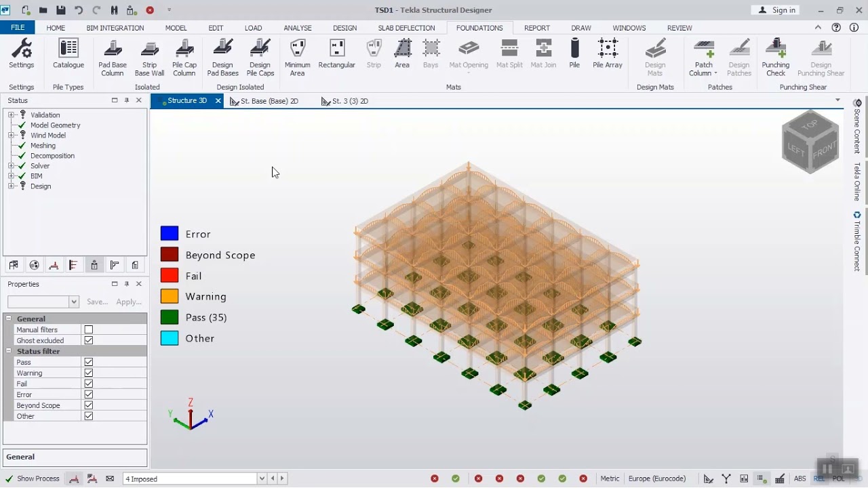The image size is (868, 488).
Task: Click the blue Error legend swatch
Action: click(170, 234)
